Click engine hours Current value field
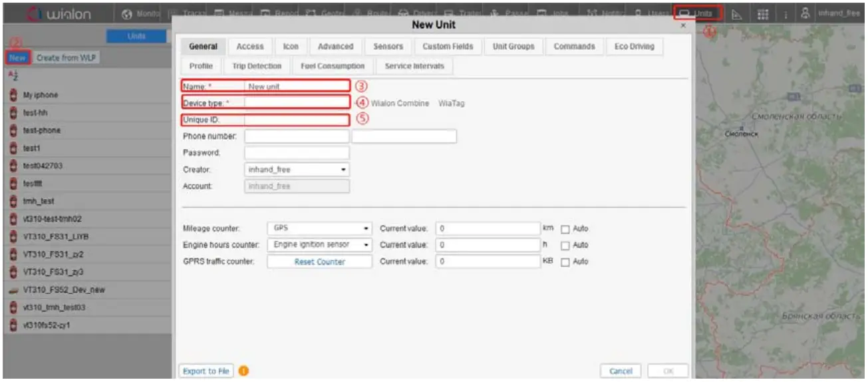868x382 pixels. click(x=488, y=245)
